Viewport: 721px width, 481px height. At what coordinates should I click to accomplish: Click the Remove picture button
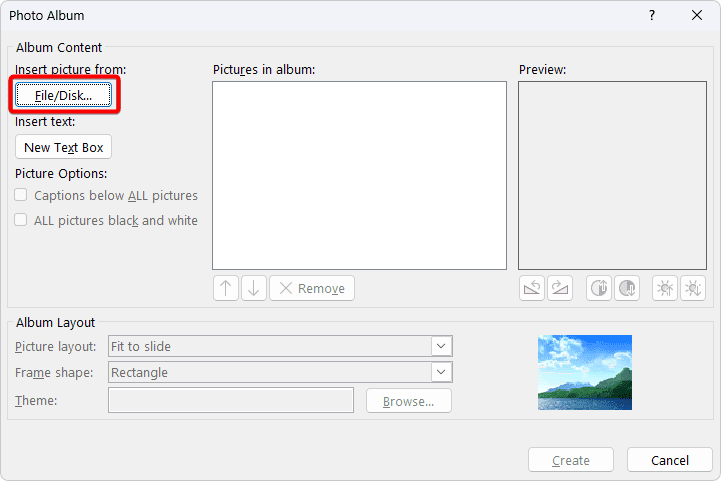[x=311, y=288]
